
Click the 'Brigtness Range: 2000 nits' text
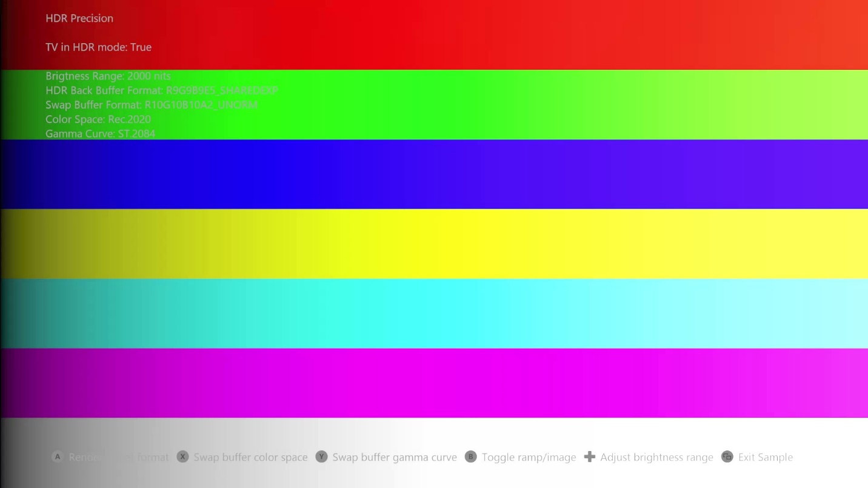108,76
